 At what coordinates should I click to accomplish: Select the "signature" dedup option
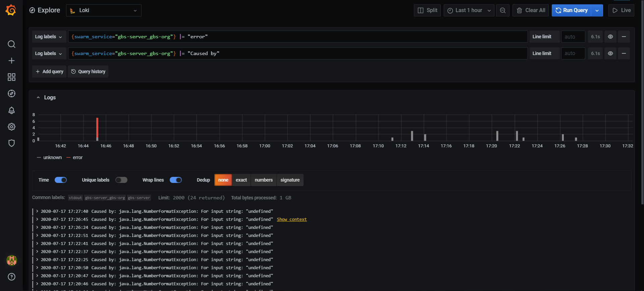pyautogui.click(x=290, y=180)
